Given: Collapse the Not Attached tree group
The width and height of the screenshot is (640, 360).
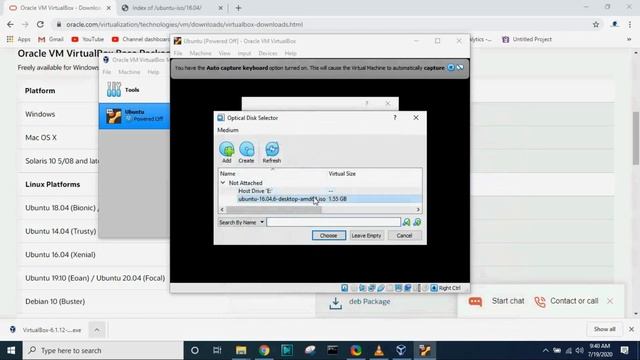Looking at the screenshot, I should [223, 183].
